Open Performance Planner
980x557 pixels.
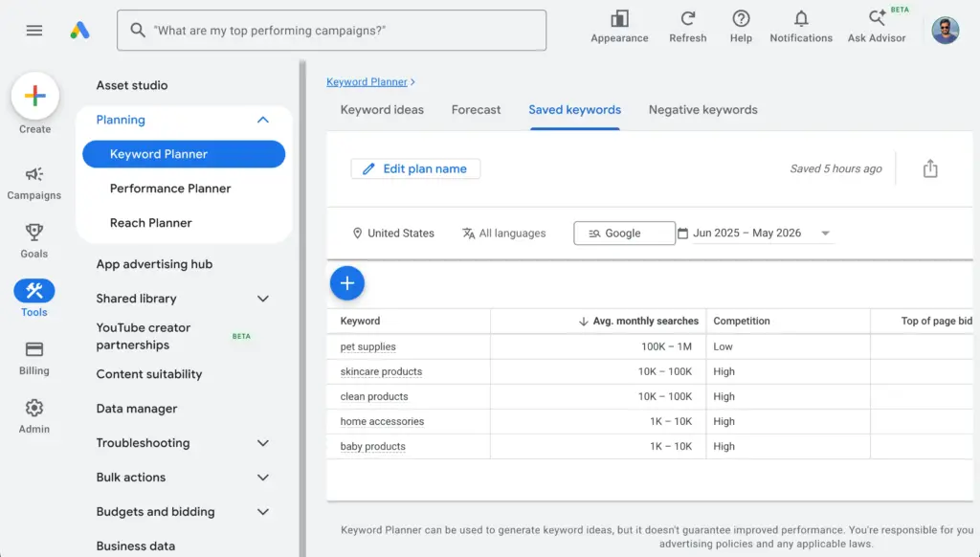click(x=170, y=189)
